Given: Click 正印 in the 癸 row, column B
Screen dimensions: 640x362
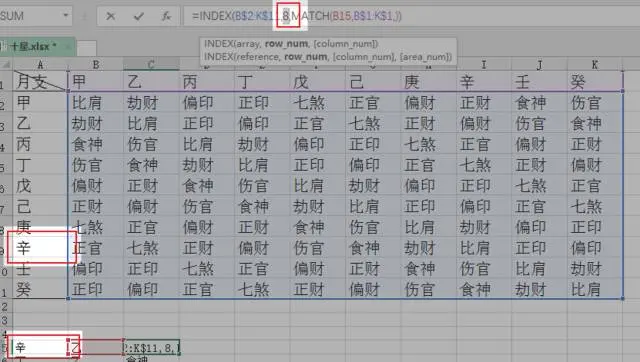Looking at the screenshot, I should [96, 289].
